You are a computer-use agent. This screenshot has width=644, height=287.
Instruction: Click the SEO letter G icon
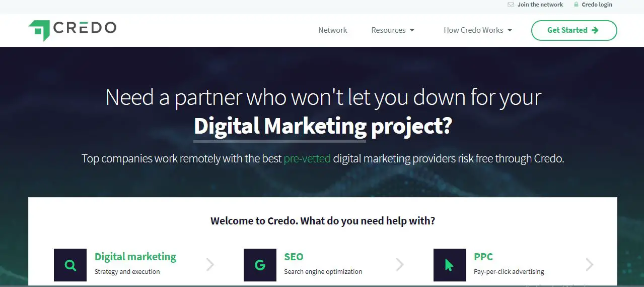[x=260, y=265]
